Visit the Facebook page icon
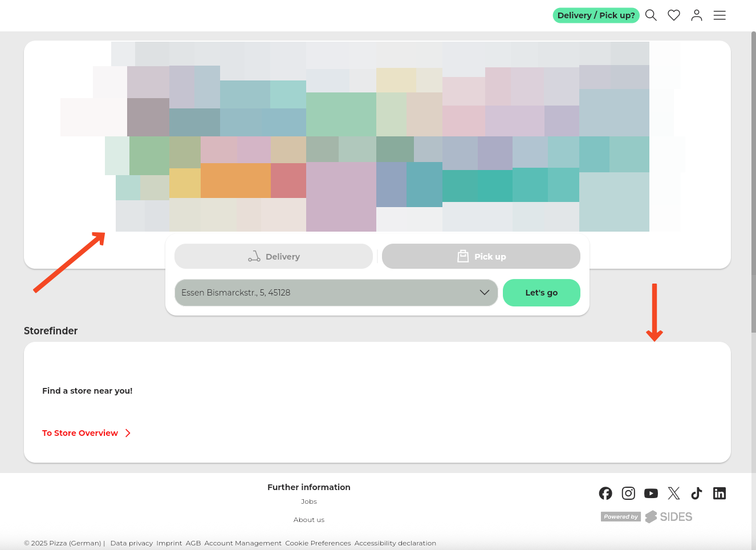This screenshot has width=756, height=550. click(605, 493)
